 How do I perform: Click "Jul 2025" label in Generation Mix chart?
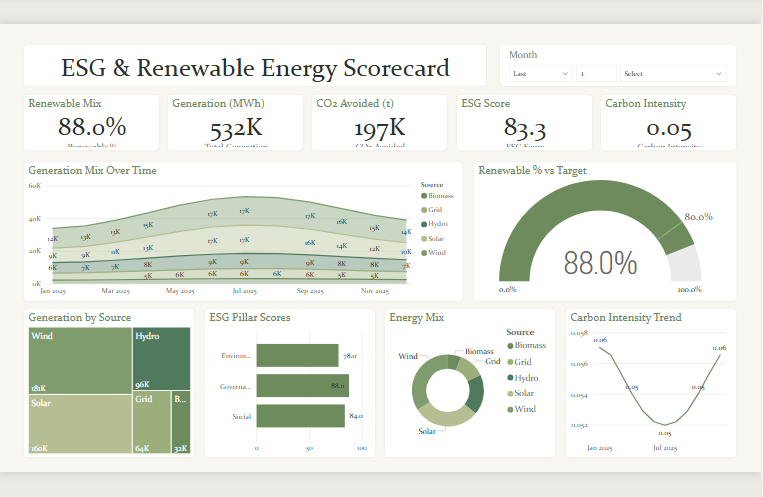point(245,291)
